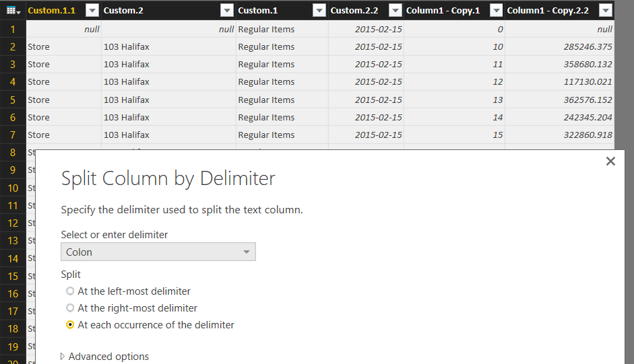Viewport: 634px width, 364px height.
Task: Open the Column1 - Copy.1 filter arrow
Action: point(496,10)
